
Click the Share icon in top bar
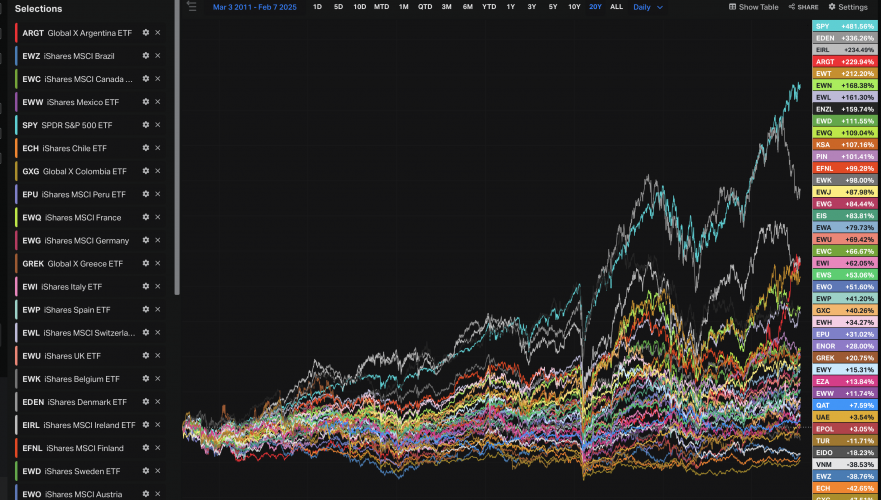click(x=802, y=7)
